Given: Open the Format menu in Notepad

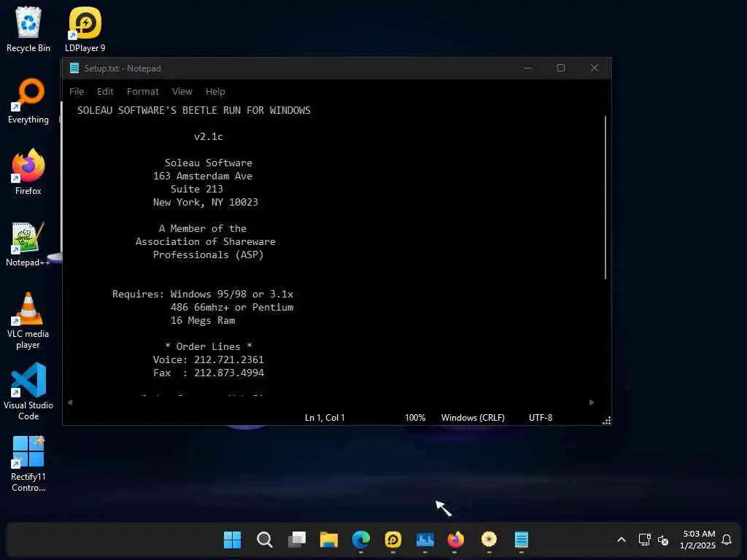Looking at the screenshot, I should tap(142, 91).
